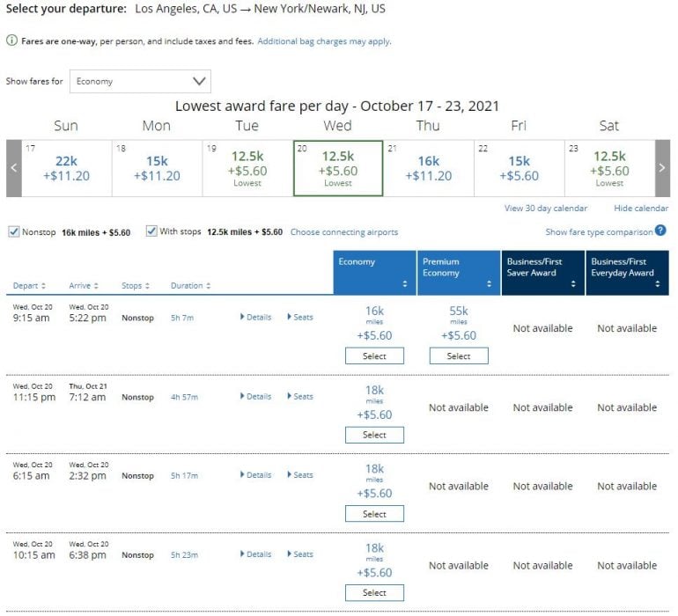Sort flights by Duration column arrows
This screenshot has height=616, width=678.
(208, 286)
